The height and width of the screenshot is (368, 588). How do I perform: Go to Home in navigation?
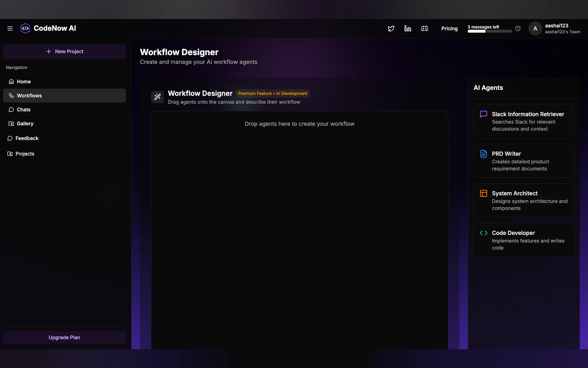[24, 82]
